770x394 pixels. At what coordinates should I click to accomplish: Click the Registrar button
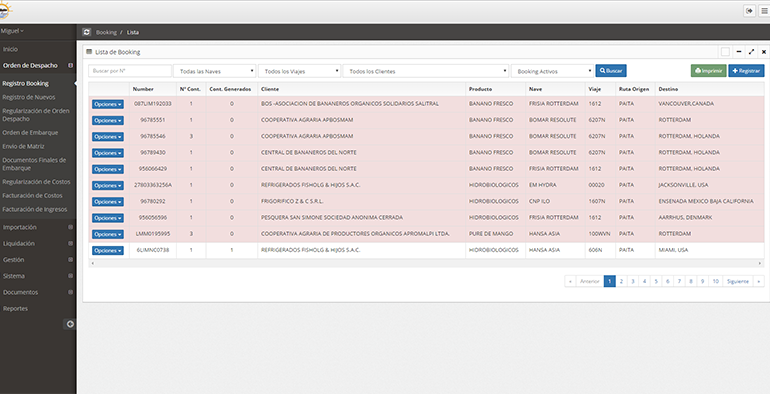746,71
